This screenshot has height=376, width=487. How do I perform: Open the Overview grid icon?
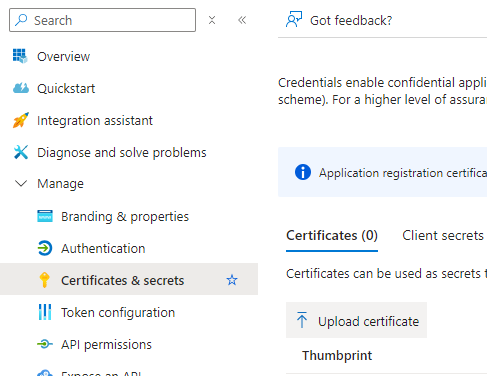click(x=20, y=56)
